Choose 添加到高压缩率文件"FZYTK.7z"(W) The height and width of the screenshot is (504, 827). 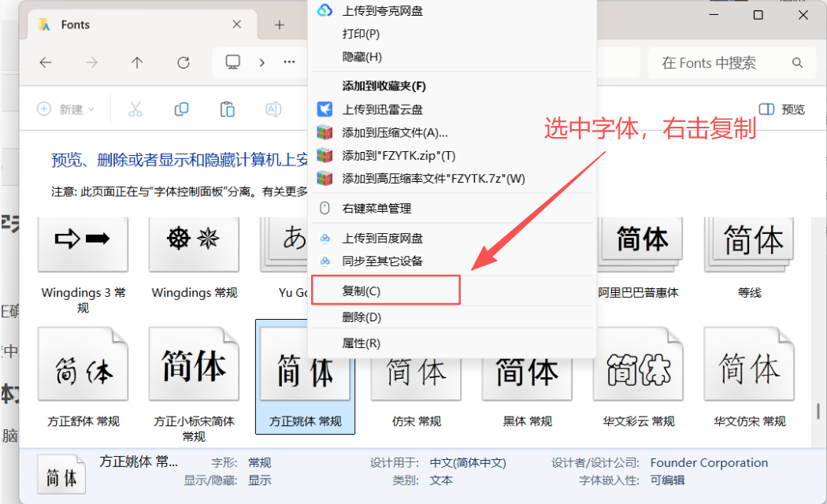pos(453,179)
